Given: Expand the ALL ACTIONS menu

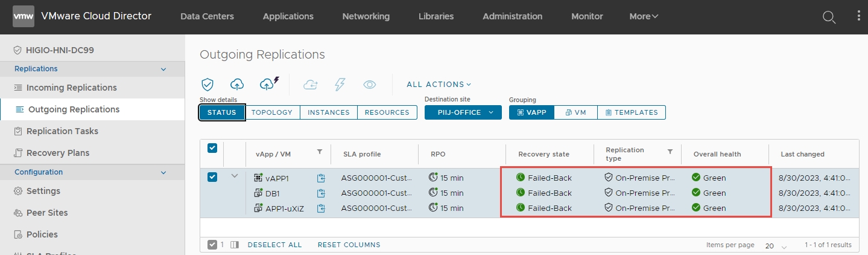Looking at the screenshot, I should pos(439,85).
